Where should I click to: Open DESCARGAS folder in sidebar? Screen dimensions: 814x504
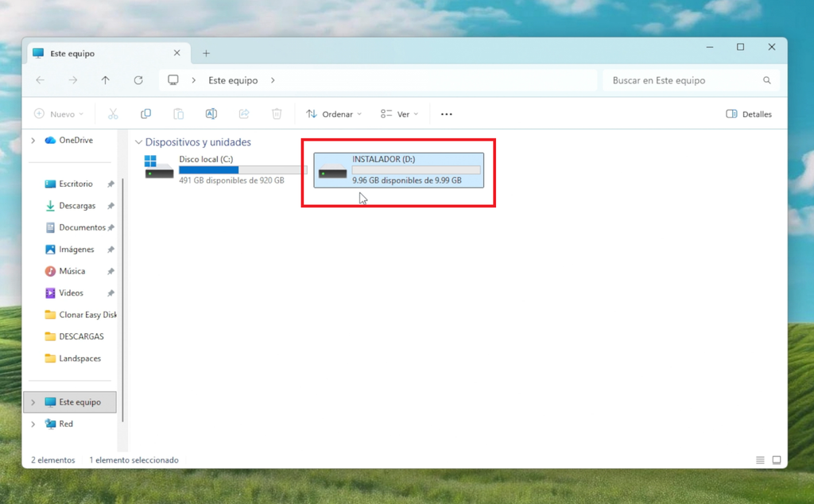click(82, 336)
